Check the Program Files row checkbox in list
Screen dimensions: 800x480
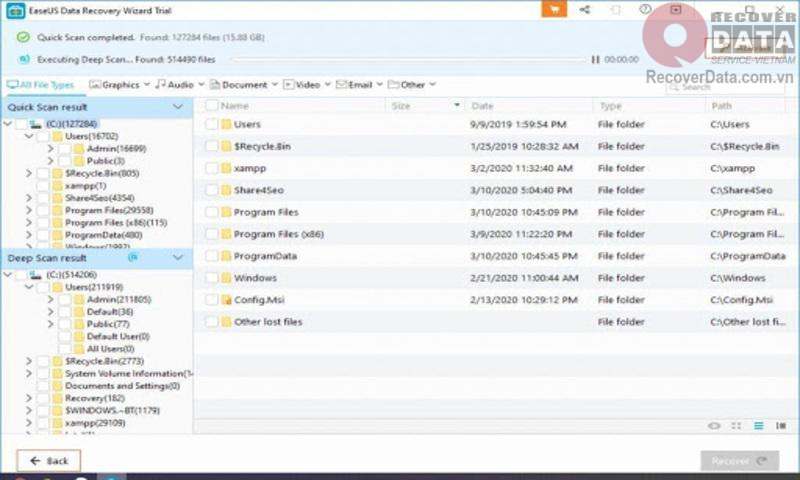click(x=211, y=212)
